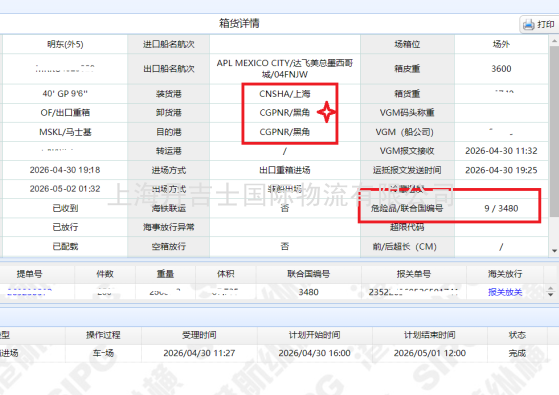Image resolution: width=559 pixels, height=395 pixels.
Task: Click the 明东(外5) terminal cell
Action: point(65,44)
